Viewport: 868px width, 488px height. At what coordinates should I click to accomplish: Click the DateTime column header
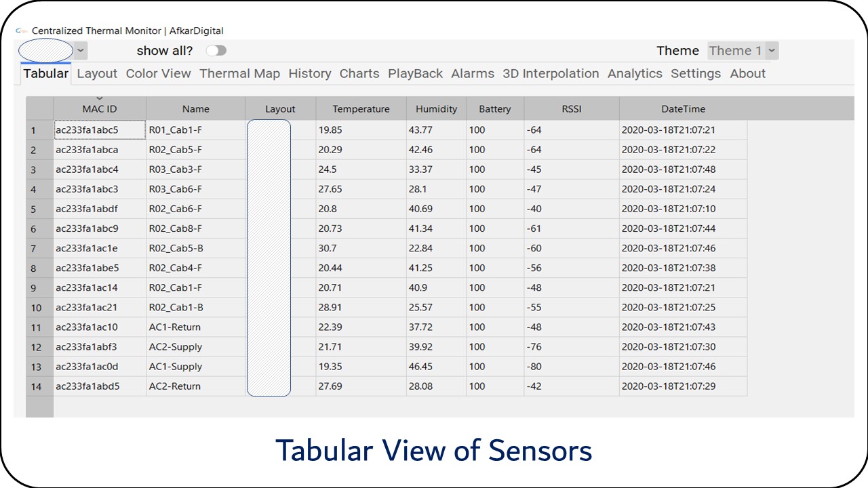683,109
